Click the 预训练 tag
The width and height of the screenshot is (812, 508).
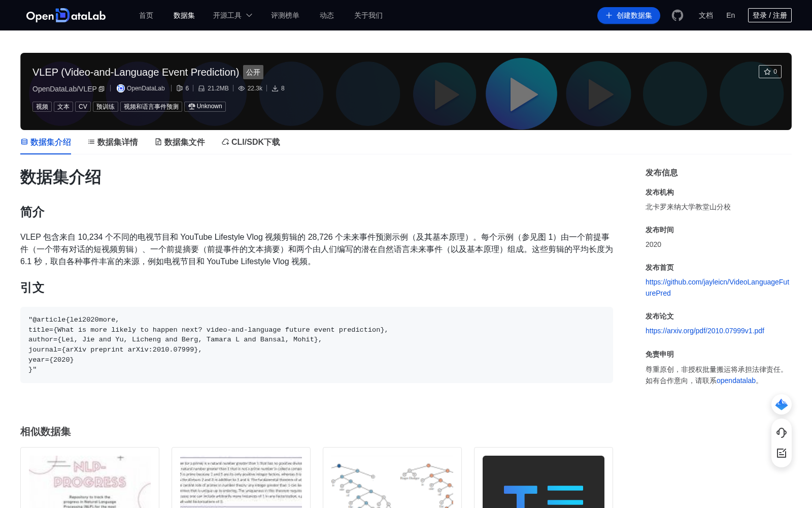(106, 107)
